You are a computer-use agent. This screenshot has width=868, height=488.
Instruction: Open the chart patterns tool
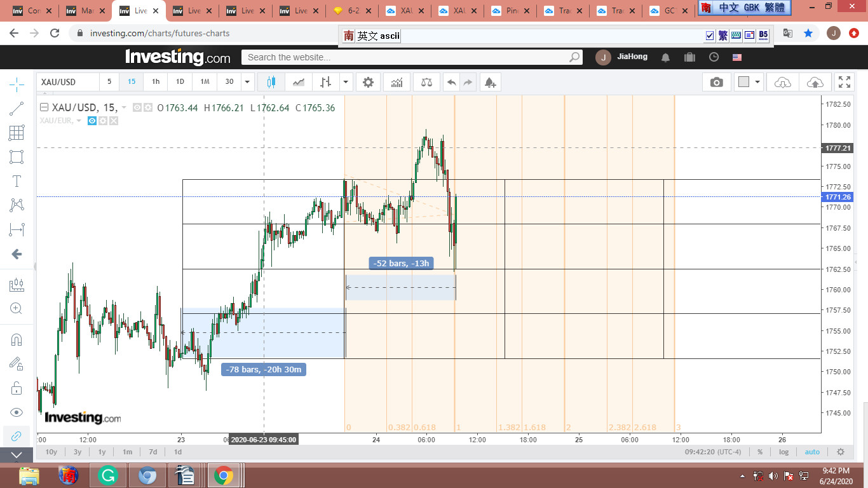[x=17, y=205]
